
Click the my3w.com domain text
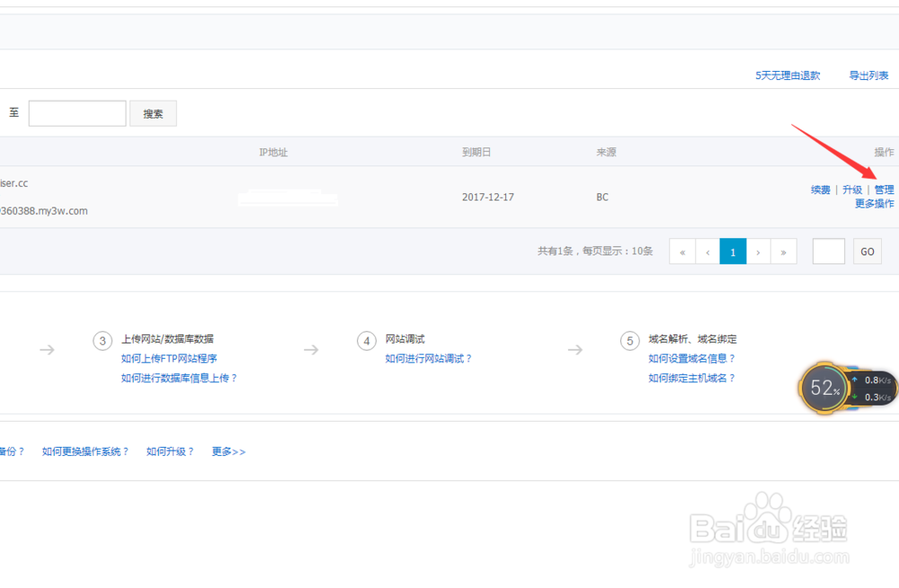(43, 210)
